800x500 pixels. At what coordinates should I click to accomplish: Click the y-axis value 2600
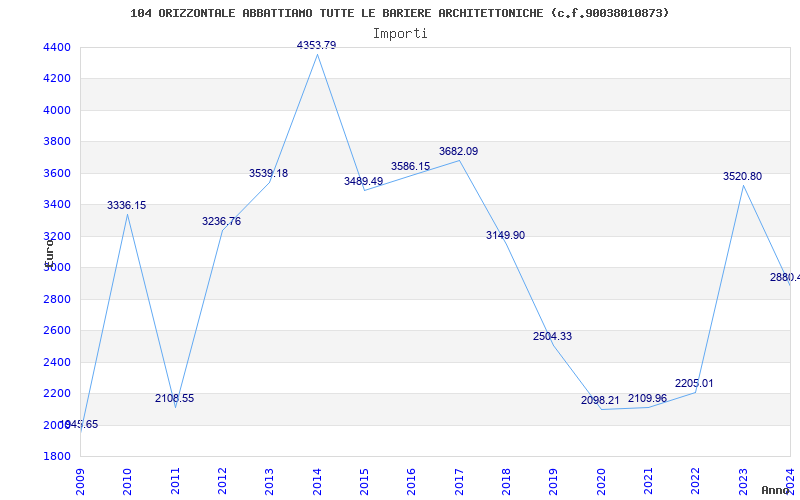pos(57,331)
